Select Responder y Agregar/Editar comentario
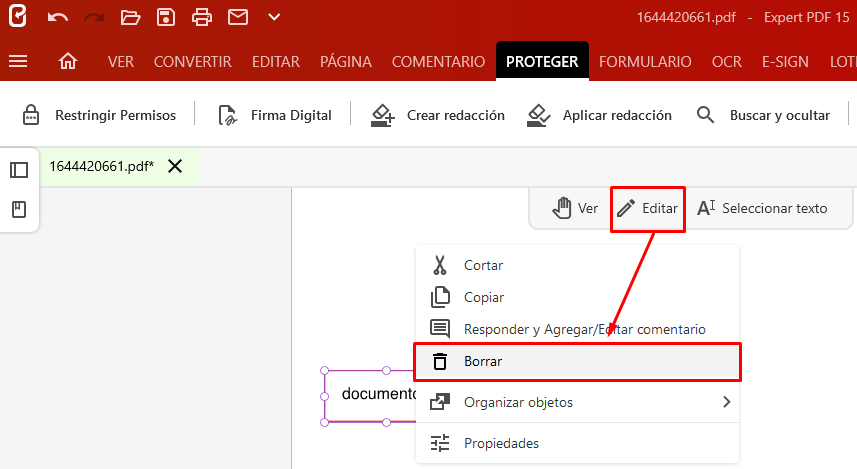The image size is (857, 469). tap(577, 329)
